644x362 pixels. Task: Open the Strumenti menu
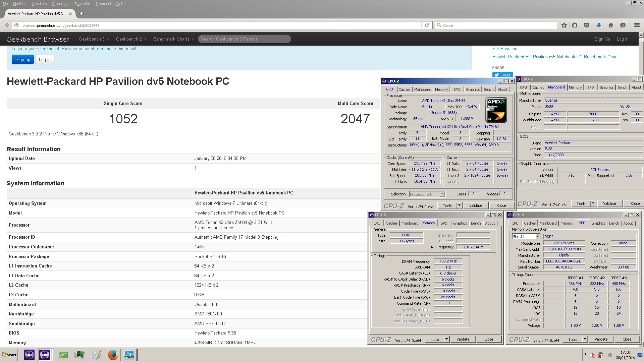coord(103,4)
